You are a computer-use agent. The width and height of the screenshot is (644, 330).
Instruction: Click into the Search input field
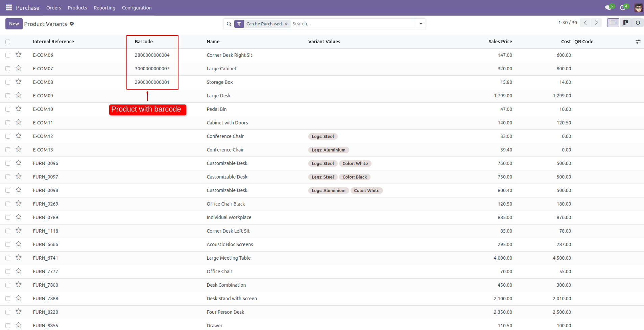click(353, 24)
